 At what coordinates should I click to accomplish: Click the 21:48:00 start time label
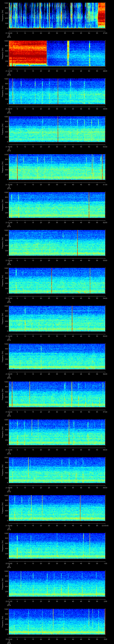9,109
